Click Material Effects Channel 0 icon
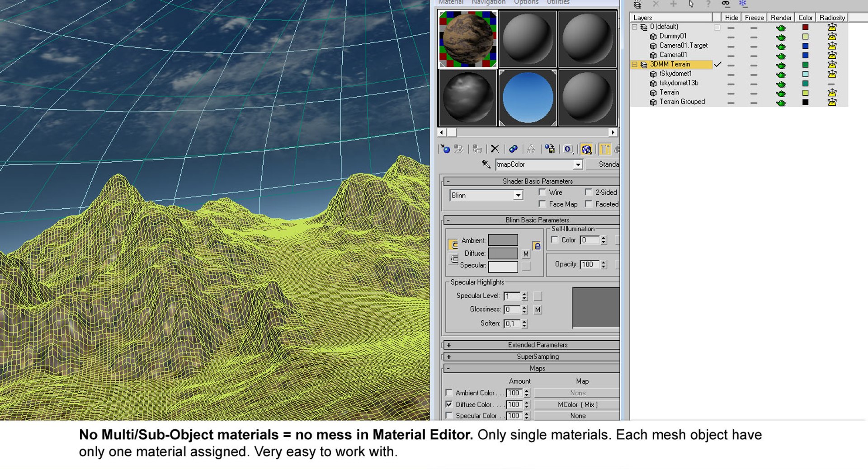 568,149
